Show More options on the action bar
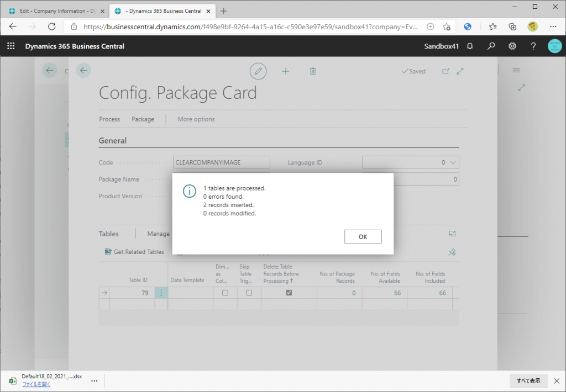This screenshot has width=566, height=392. click(196, 119)
